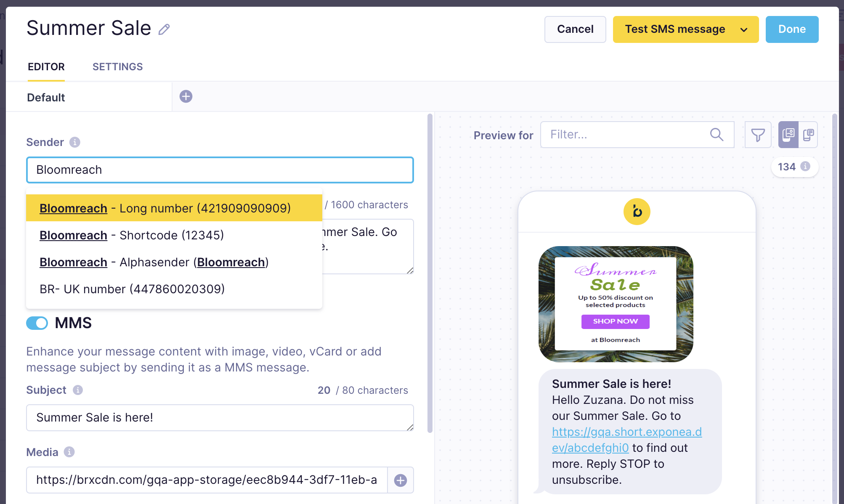Click the plus icon in the Media field

400,480
